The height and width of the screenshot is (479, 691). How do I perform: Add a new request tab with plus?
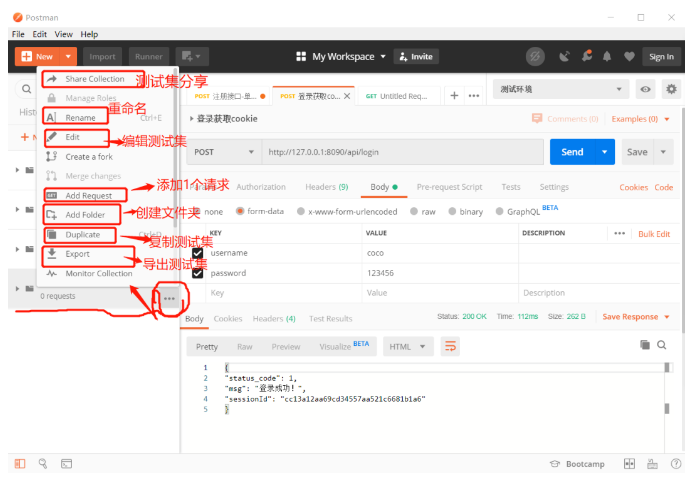[x=454, y=96]
